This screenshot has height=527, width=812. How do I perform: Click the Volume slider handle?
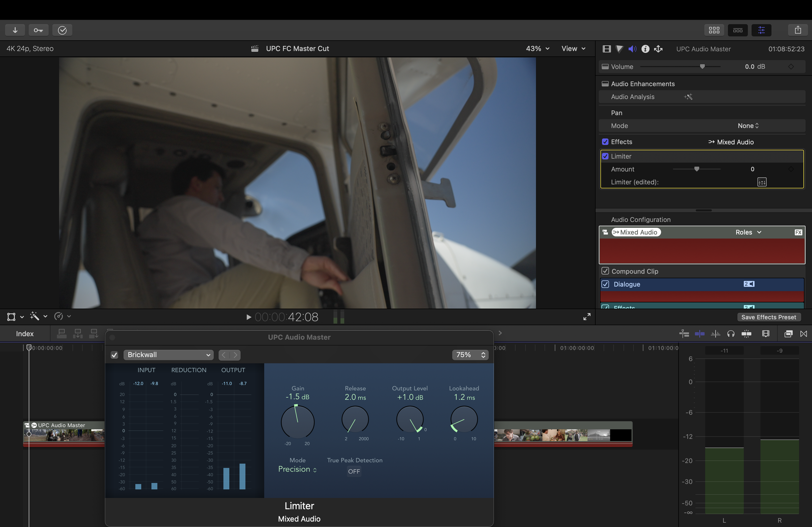pos(702,67)
